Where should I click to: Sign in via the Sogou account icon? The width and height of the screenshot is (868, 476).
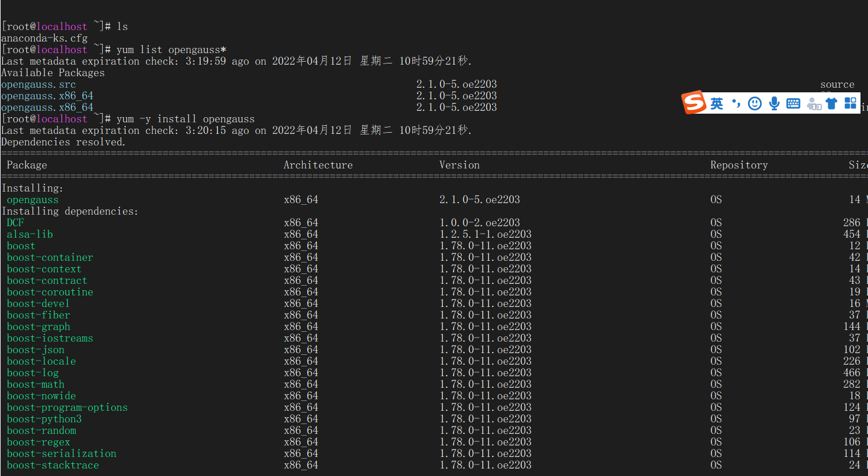click(813, 103)
